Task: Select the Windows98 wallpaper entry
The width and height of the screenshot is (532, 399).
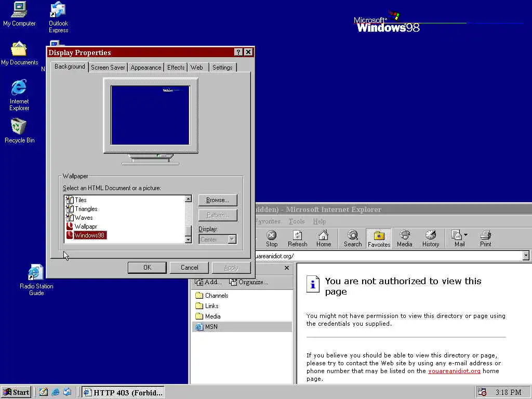Action: tap(89, 235)
